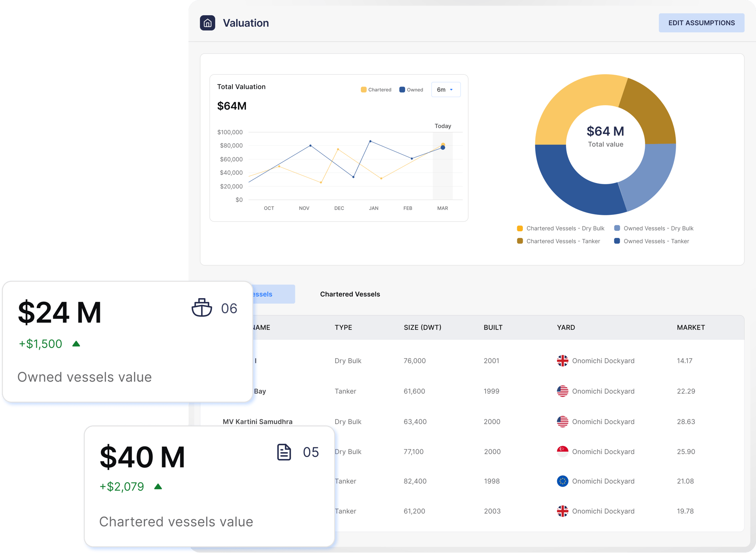Click Chartered Vessels - Dry Bulk legend swatch
The image size is (756, 553).
point(520,228)
